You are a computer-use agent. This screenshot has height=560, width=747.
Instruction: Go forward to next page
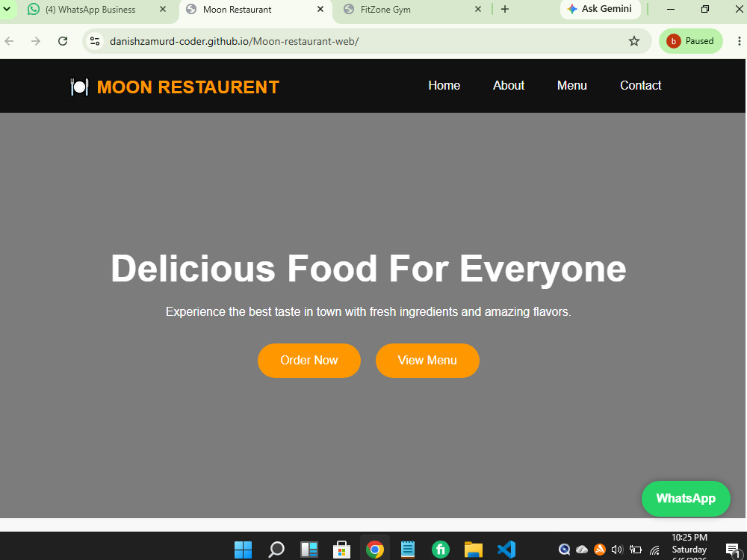point(36,41)
